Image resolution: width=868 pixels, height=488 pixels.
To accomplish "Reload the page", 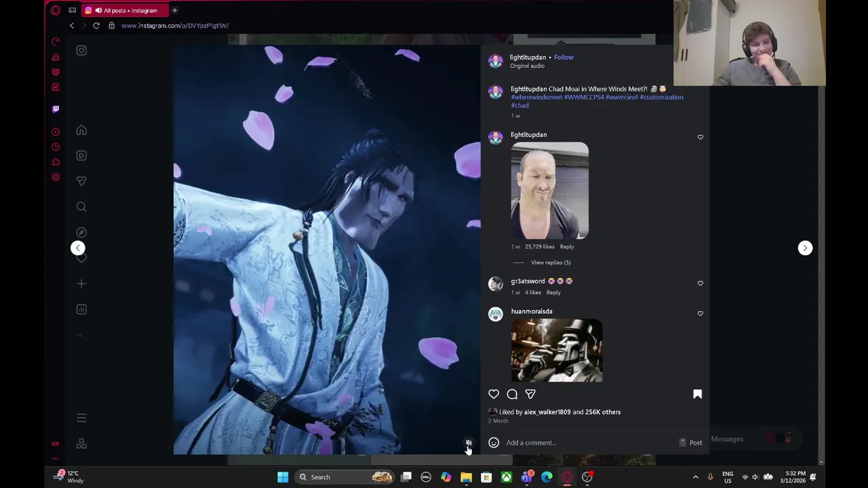I will click(x=96, y=26).
